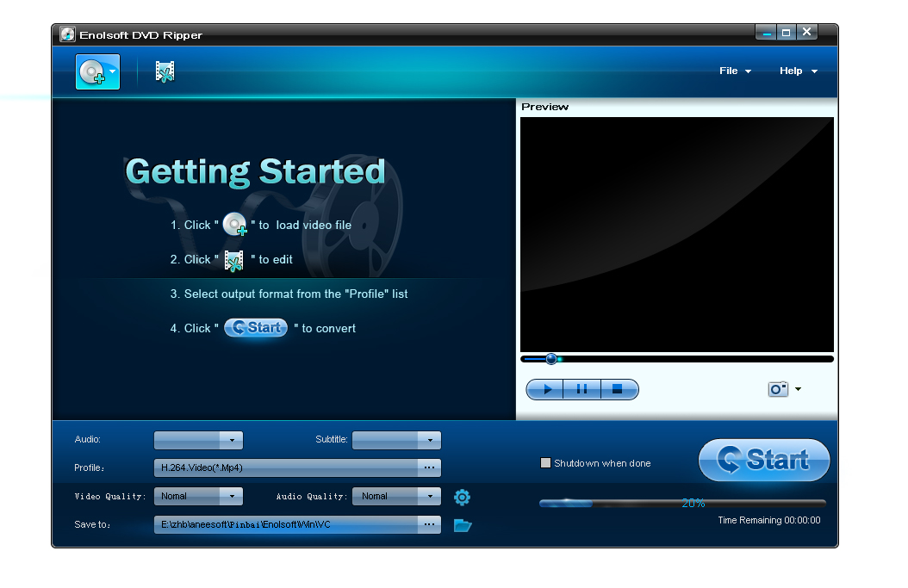Screen dimensions: 908x588
Task: Open the Load DVD button's dropdown arrow
Action: coord(112,71)
